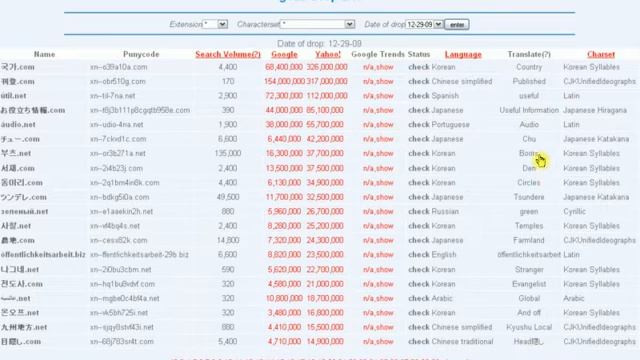Click Yahoo count 326,000,000
This screenshot has width=640, height=360.
(x=327, y=67)
